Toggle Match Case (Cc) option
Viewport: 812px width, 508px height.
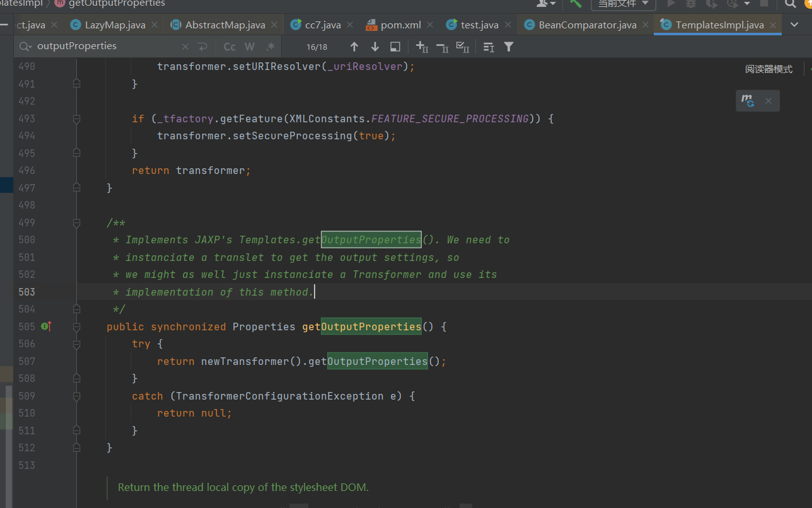tap(229, 47)
